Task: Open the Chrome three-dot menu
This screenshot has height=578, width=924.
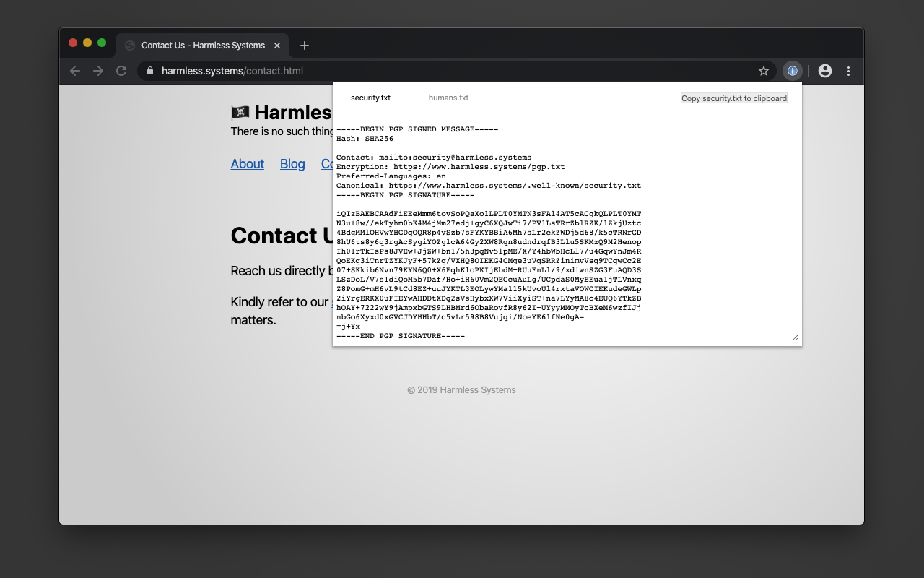Action: pyautogui.click(x=848, y=71)
